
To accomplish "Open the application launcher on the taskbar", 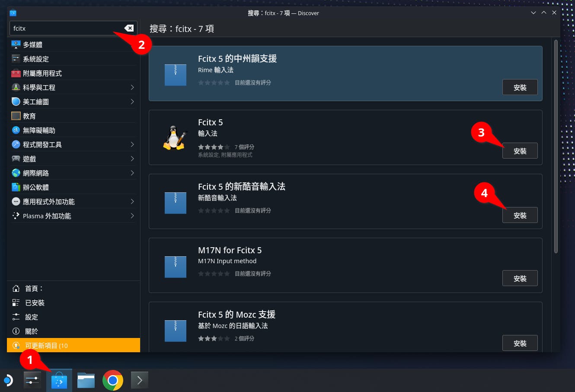I will (x=7, y=380).
